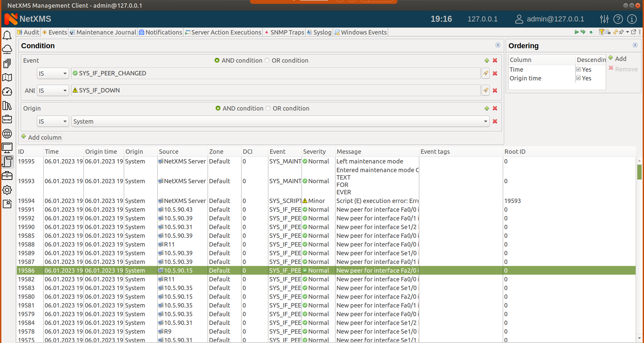
Task: Select OR condition for the Event filter
Action: 267,60
